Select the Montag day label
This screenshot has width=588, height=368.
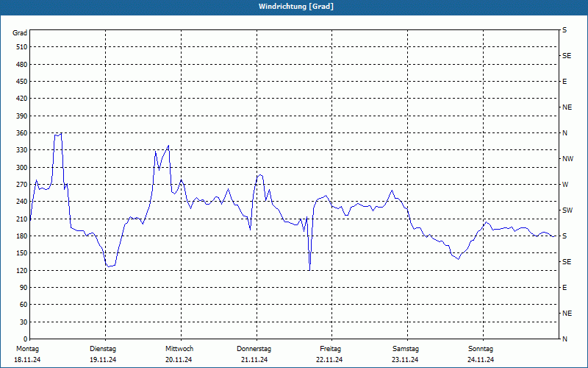coord(27,349)
